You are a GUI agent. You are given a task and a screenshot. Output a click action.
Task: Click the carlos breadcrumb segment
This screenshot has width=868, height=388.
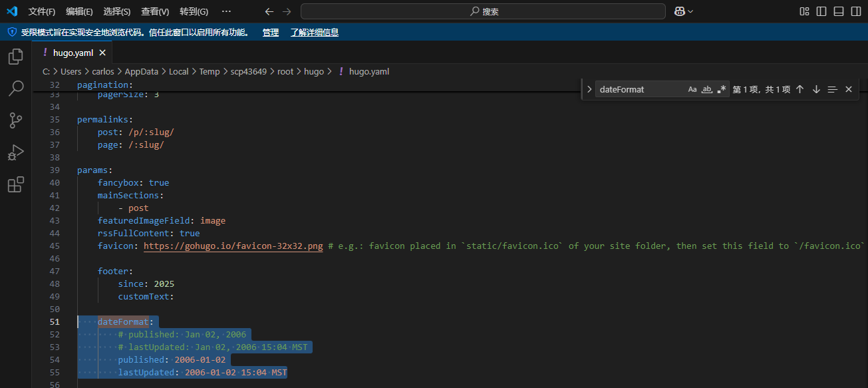pyautogui.click(x=103, y=71)
